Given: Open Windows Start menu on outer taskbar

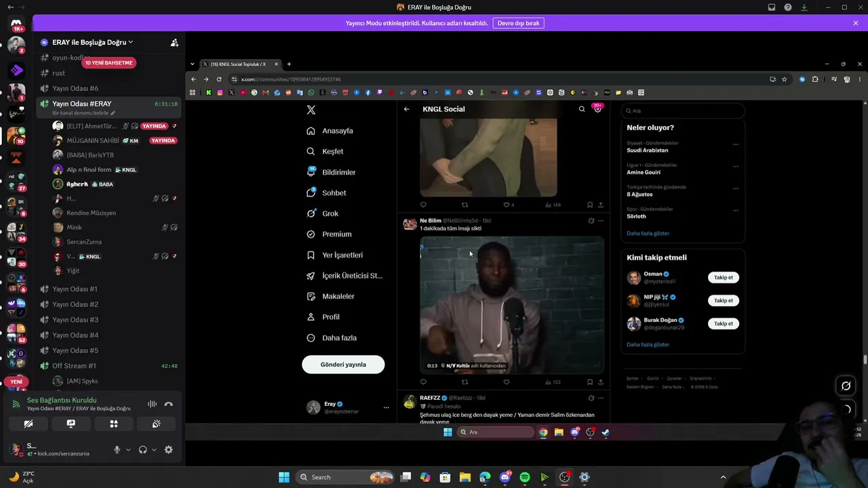Looking at the screenshot, I should click(284, 477).
